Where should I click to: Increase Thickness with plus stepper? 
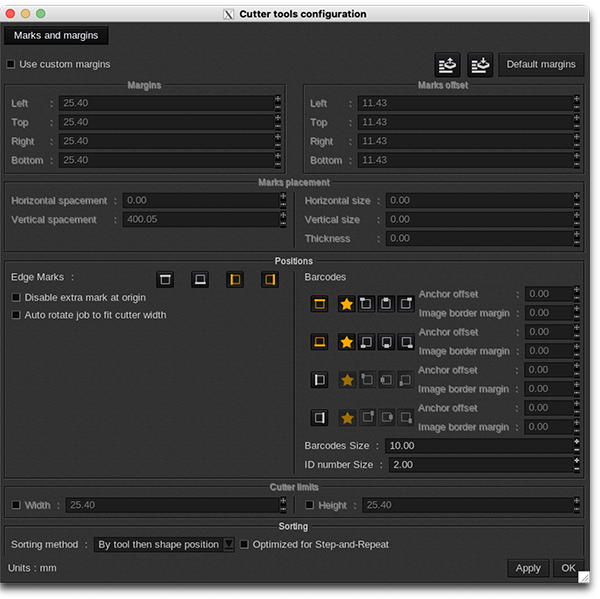click(x=577, y=235)
